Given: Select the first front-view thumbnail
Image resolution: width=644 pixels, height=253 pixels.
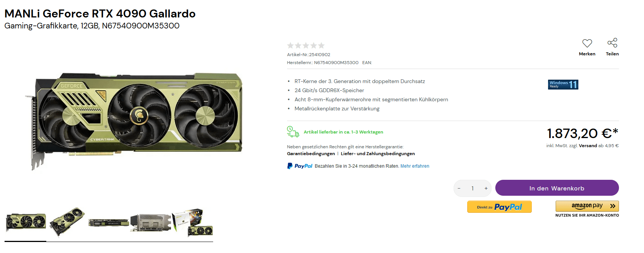Looking at the screenshot, I should point(25,222).
